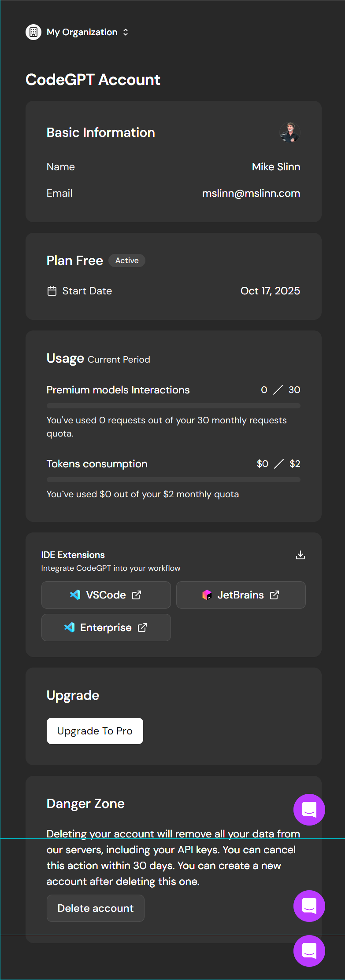Expand the My Organization switcher chevron
The image size is (345, 980).
(126, 32)
